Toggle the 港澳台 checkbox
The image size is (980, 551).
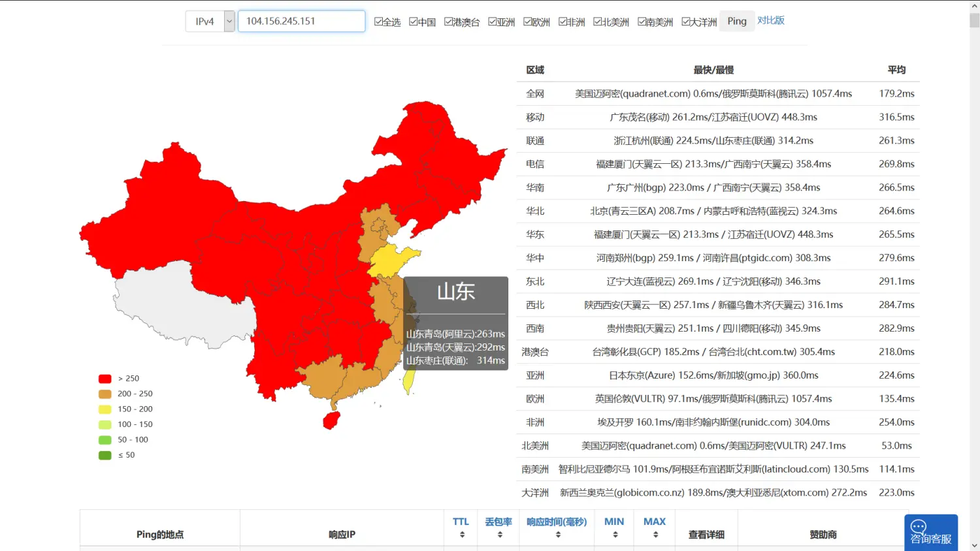[449, 22]
